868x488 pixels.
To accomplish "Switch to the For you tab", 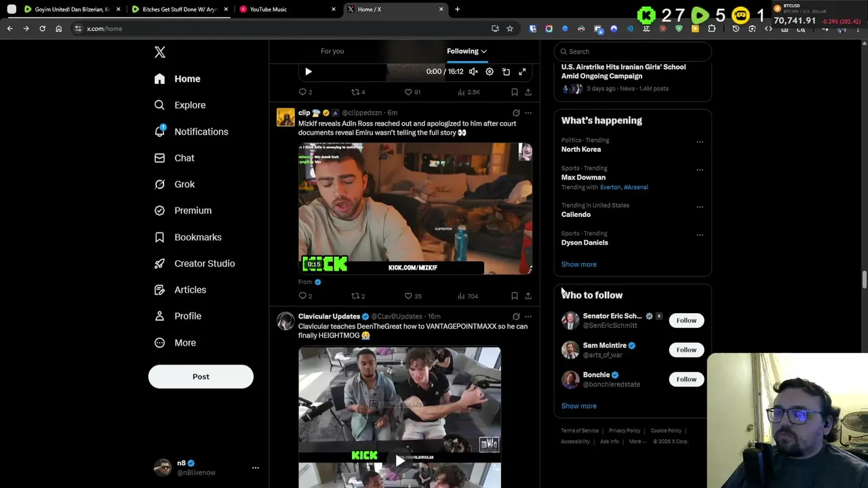I will click(x=332, y=52).
